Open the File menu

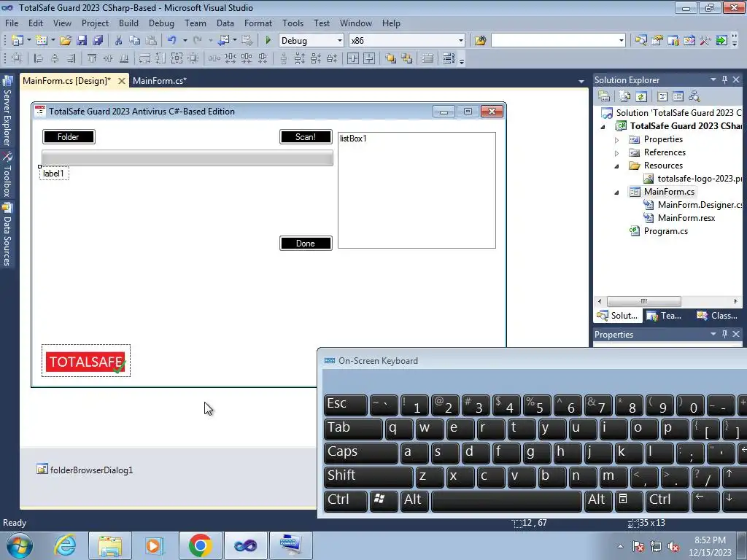12,23
